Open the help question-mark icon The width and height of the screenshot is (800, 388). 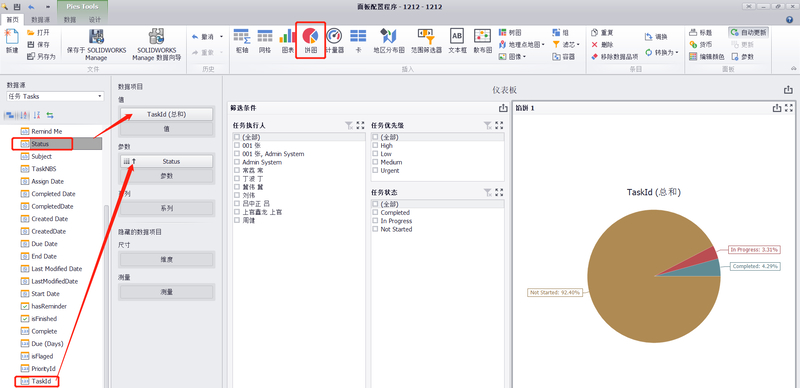[789, 19]
